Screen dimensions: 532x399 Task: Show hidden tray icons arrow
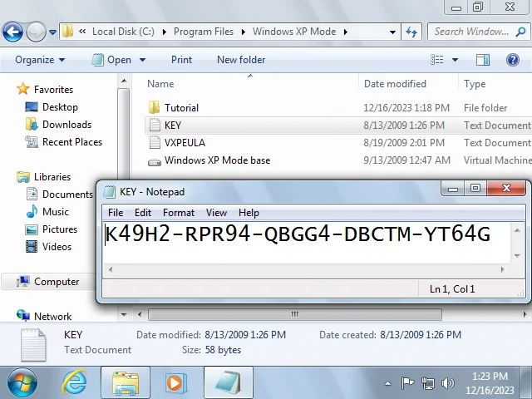coord(388,384)
